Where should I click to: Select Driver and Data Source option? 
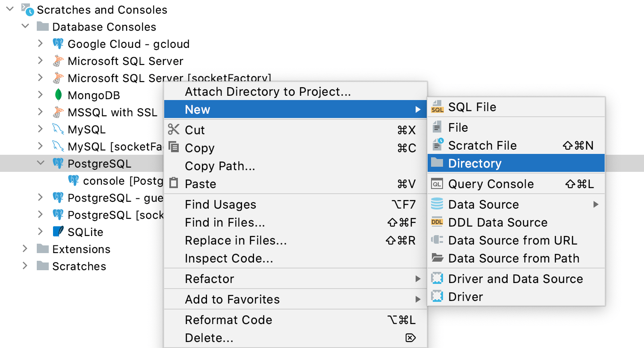pos(515,279)
